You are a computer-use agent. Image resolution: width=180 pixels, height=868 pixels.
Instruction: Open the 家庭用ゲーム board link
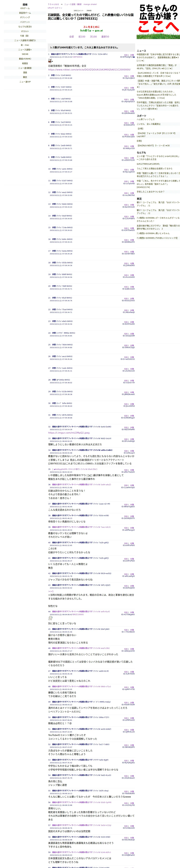25,13
